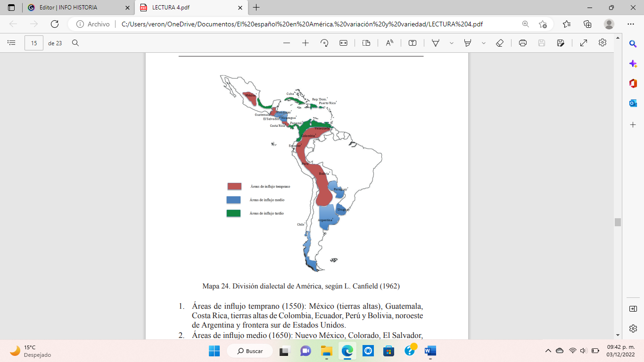
Task: Open the PDF table of contents panel
Action: click(10, 42)
